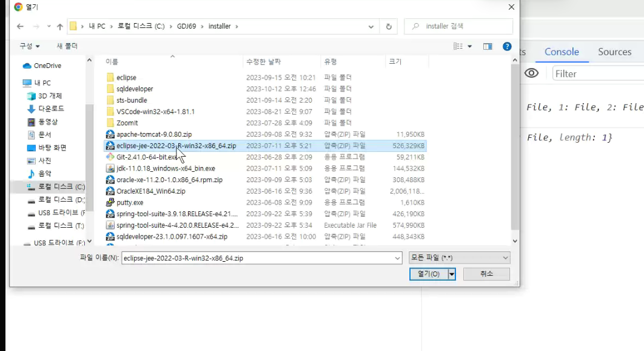Select the eclipse folder icon

click(110, 77)
